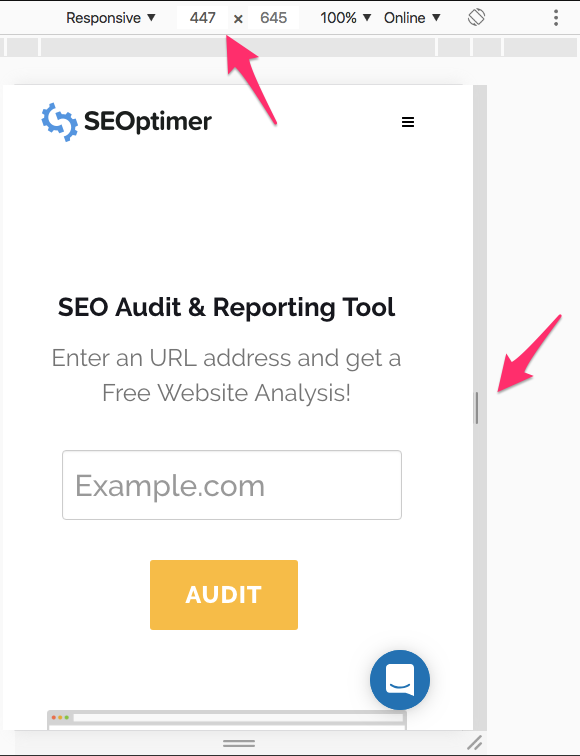
Task: Click the bottom edge double-line resize handle
Action: click(239, 743)
